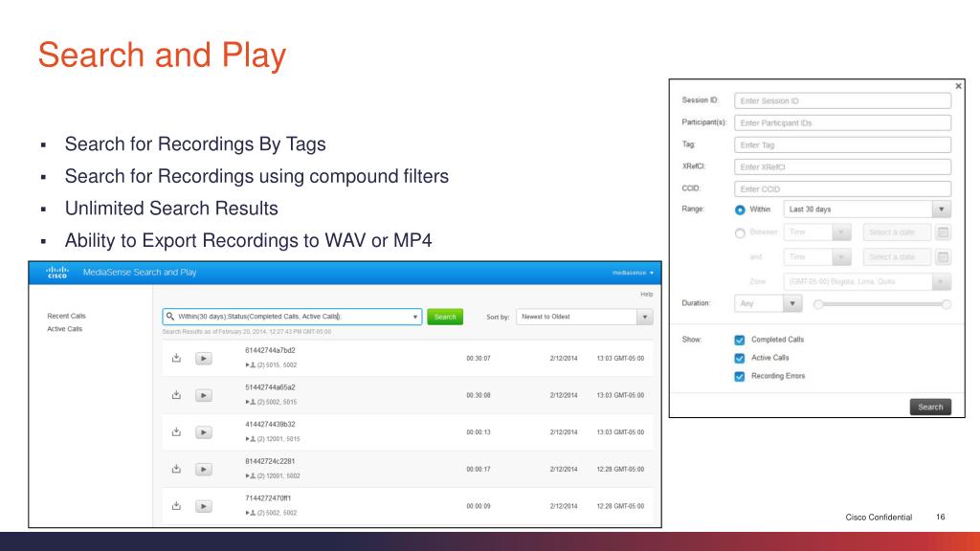Close the advanced search dialog

(x=958, y=86)
